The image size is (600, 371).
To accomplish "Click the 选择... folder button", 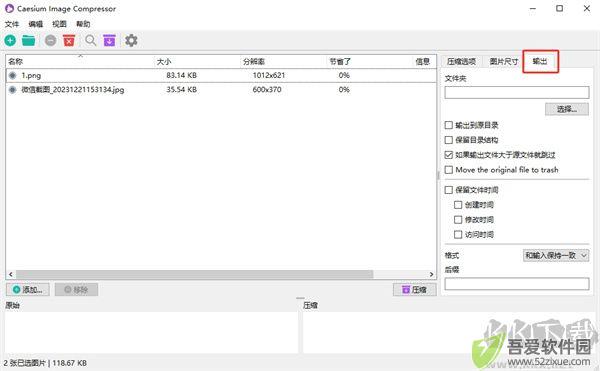I will [567, 109].
